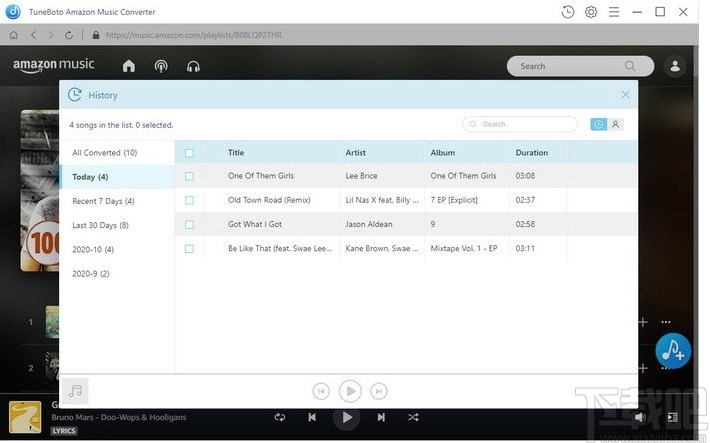This screenshot has width=710, height=443.
Task: Click album Mixtape Vol. 1 - EP
Action: pyautogui.click(x=464, y=248)
